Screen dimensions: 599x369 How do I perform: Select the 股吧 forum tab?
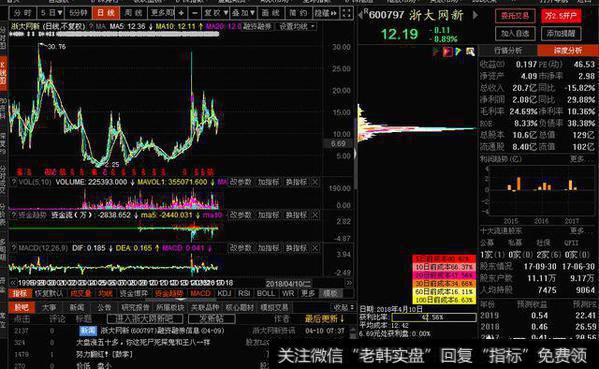(21, 307)
